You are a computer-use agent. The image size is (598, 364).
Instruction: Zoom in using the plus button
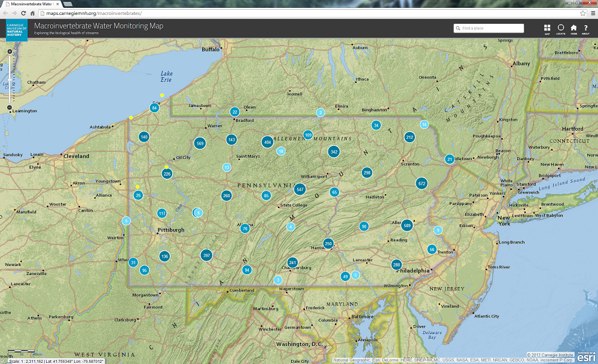point(10,51)
